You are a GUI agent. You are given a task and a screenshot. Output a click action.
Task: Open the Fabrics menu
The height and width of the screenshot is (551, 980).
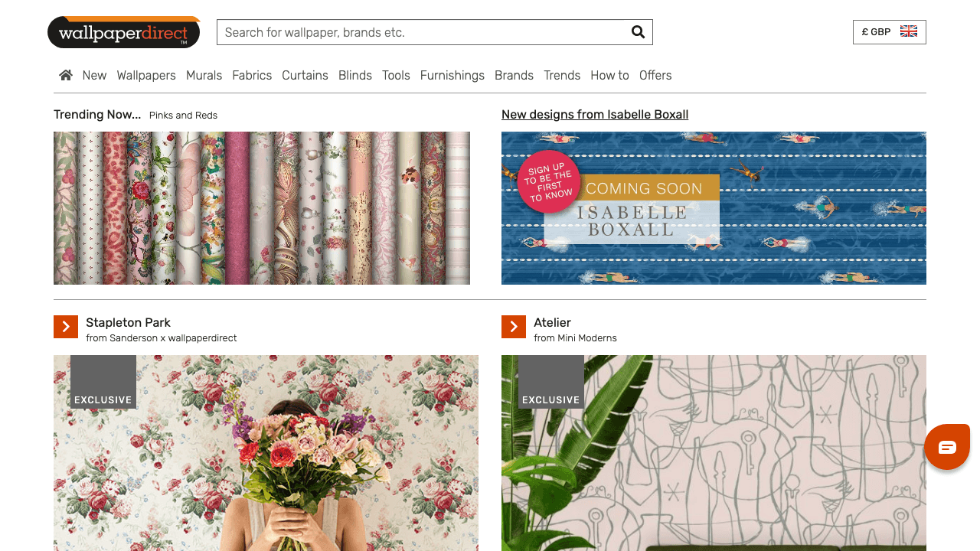pos(252,75)
